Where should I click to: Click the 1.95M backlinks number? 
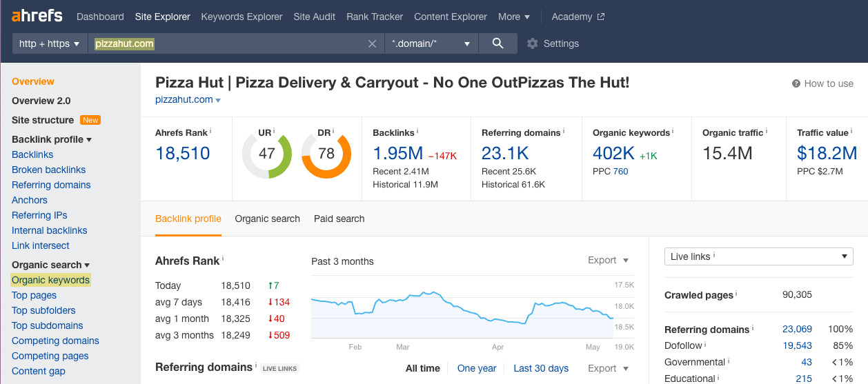click(x=397, y=153)
